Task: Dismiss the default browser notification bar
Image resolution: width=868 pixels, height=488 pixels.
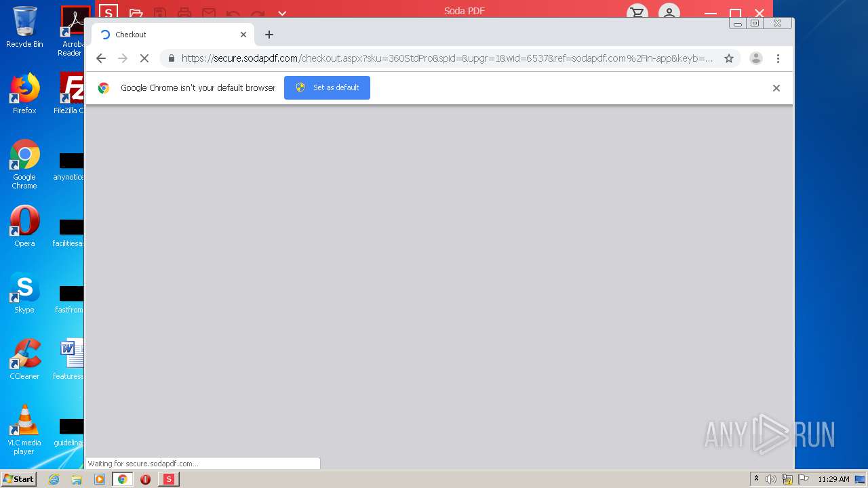Action: coord(776,88)
